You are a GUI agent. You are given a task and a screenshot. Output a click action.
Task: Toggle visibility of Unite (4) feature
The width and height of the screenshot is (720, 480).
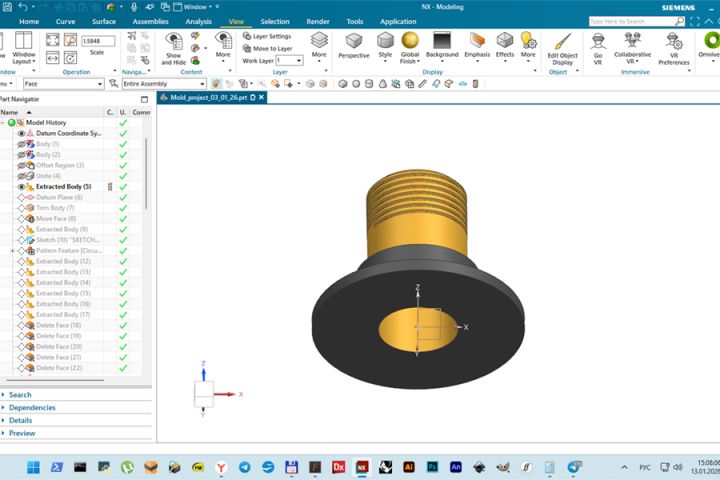[x=21, y=176]
